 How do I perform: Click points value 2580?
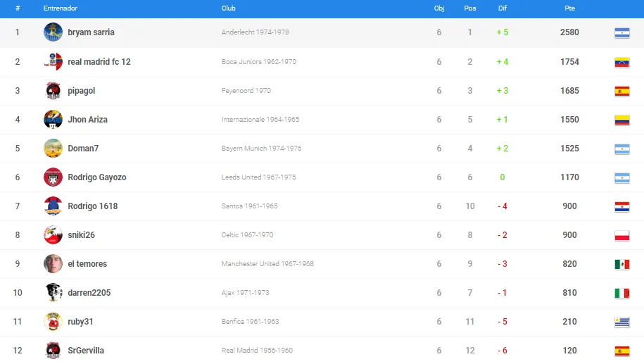pos(569,32)
